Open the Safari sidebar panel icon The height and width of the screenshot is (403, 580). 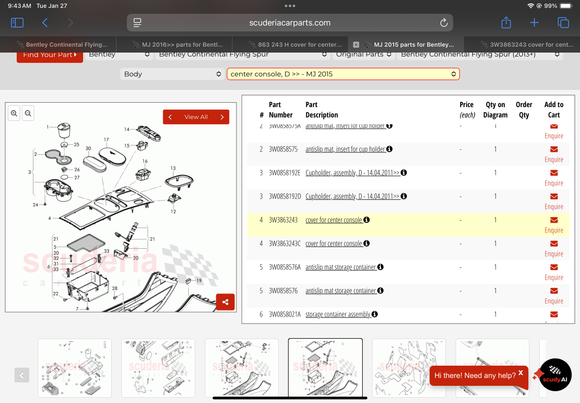(x=17, y=23)
